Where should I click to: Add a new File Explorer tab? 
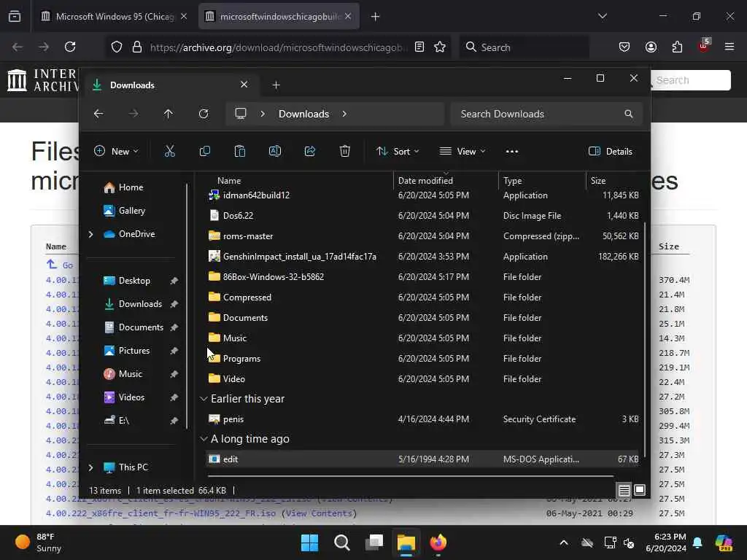pyautogui.click(x=276, y=85)
